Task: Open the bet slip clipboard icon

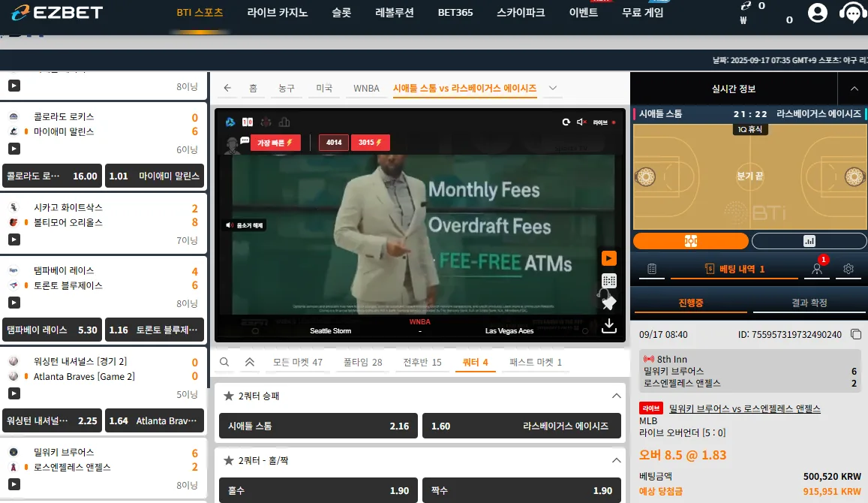Action: click(x=651, y=269)
